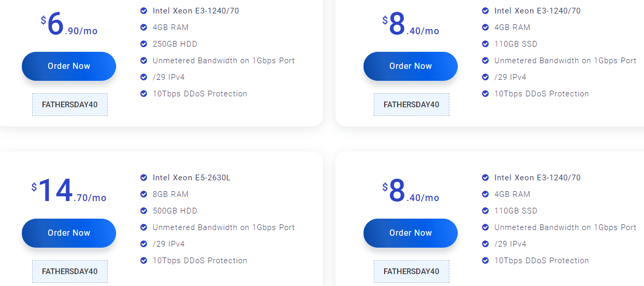Image resolution: width=644 pixels, height=286 pixels.
Task: Click checkmark beside 110GB SSD in upper $8.40 card
Action: pyautogui.click(x=486, y=44)
